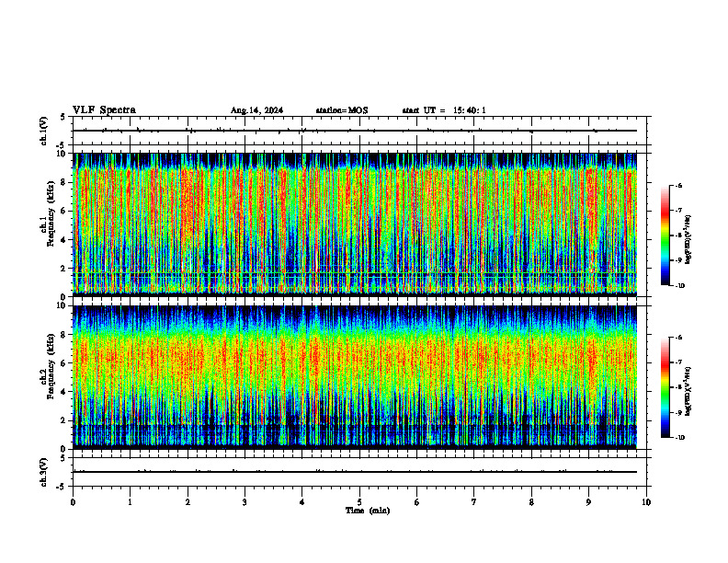The height and width of the screenshot is (563, 728).
Task: Click time-axis tick label "3"
Action: click(x=245, y=502)
